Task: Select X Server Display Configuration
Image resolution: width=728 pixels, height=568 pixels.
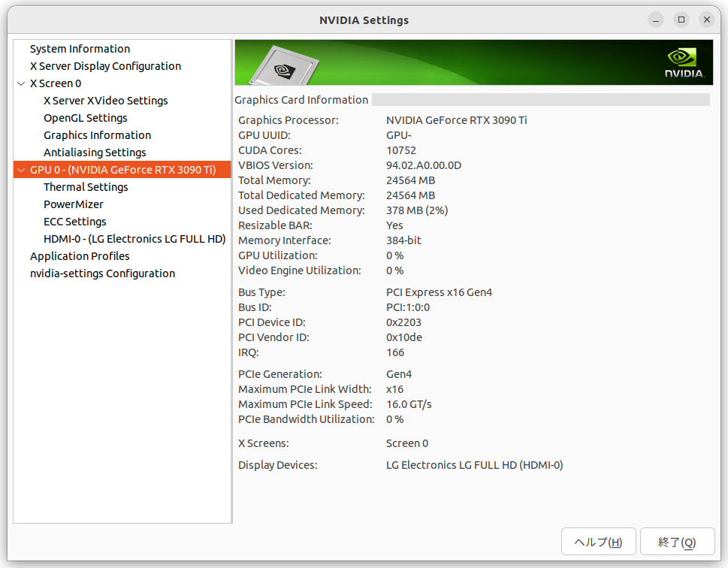Action: 105,66
